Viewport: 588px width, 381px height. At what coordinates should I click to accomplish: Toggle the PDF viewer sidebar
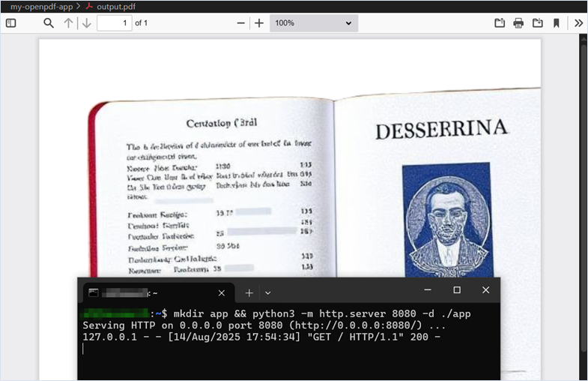click(11, 23)
